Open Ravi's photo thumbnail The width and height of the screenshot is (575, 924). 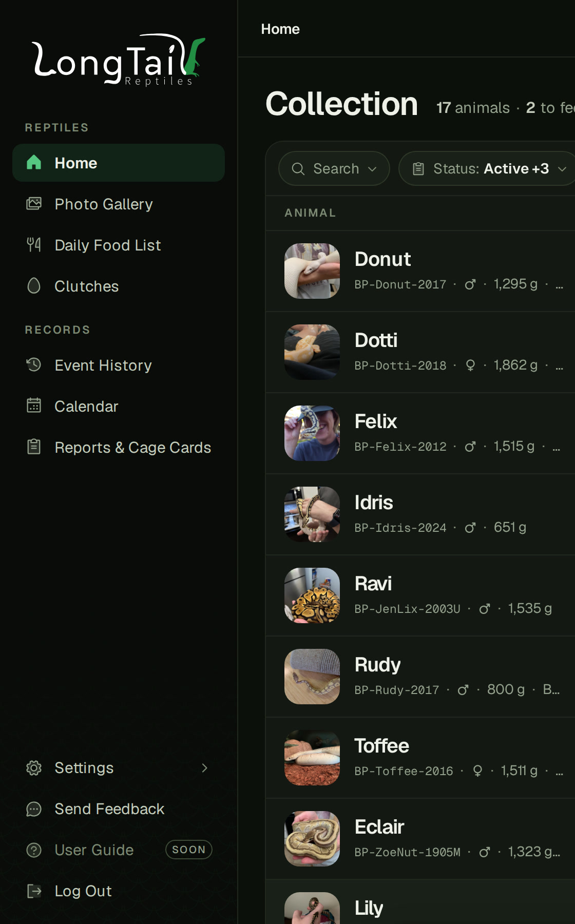pos(312,595)
